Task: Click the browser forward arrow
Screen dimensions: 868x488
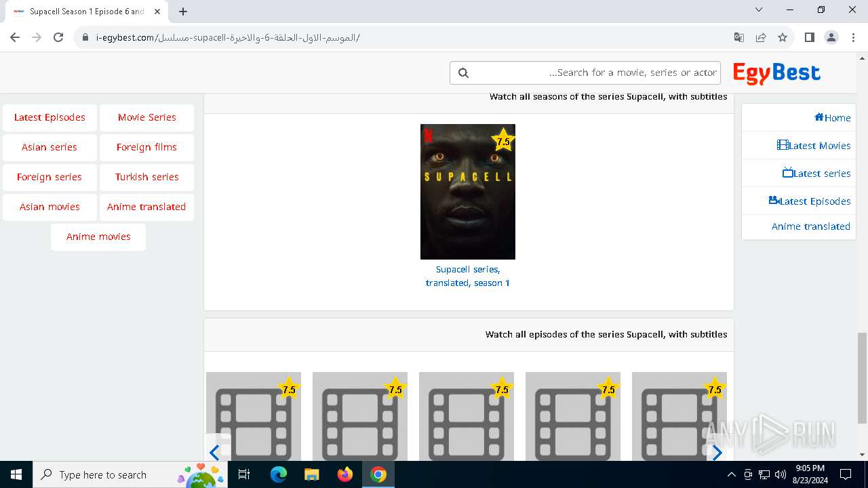Action: coord(37,37)
